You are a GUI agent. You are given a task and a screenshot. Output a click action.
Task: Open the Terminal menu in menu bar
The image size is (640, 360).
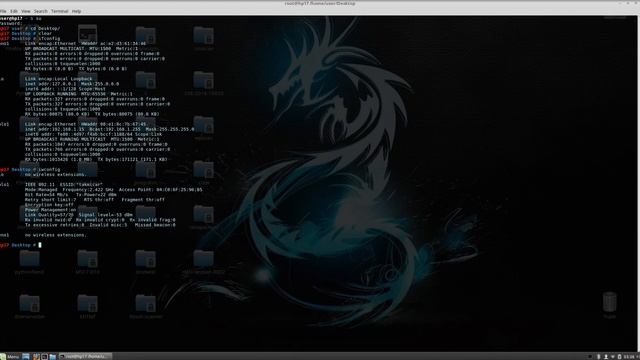coord(60,11)
